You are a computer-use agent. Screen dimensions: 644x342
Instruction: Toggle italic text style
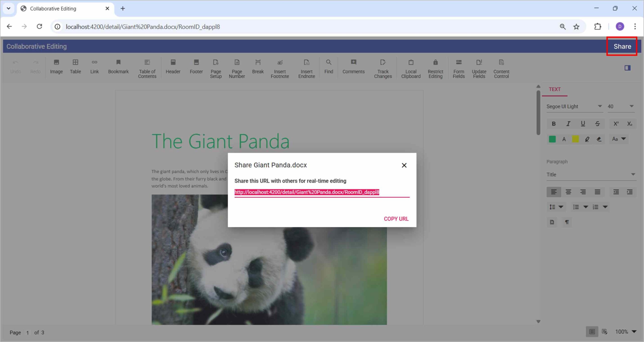[568, 124]
